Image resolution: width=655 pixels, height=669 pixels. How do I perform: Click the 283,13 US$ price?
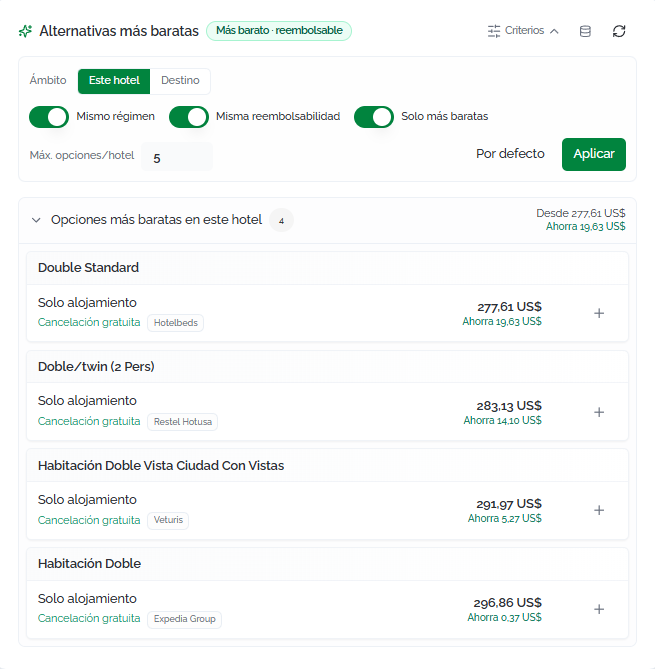click(x=509, y=406)
